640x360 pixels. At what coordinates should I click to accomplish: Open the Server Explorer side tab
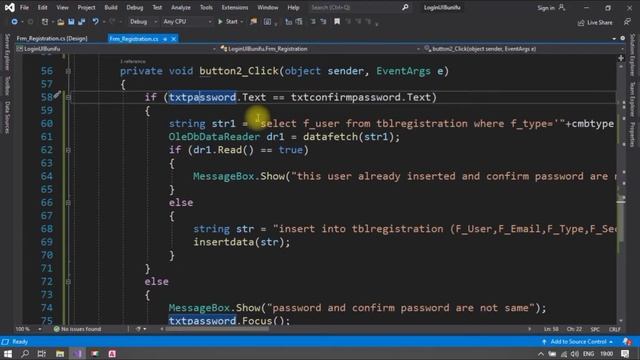pyautogui.click(x=7, y=52)
